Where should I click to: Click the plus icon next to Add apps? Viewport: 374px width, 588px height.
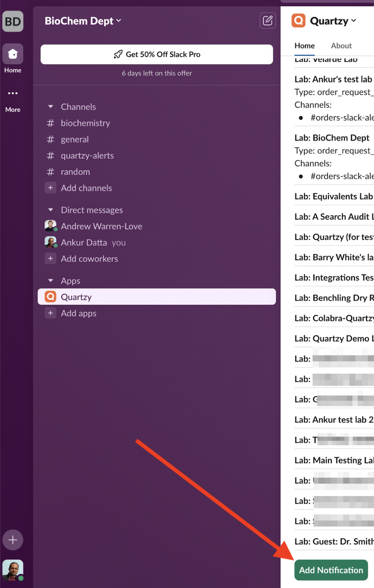51,313
